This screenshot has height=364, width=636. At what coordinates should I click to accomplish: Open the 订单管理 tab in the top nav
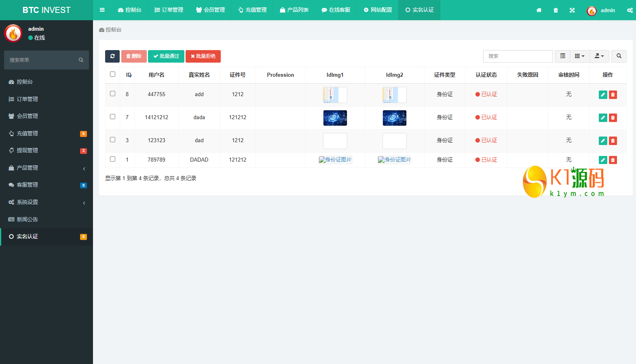pyautogui.click(x=169, y=10)
